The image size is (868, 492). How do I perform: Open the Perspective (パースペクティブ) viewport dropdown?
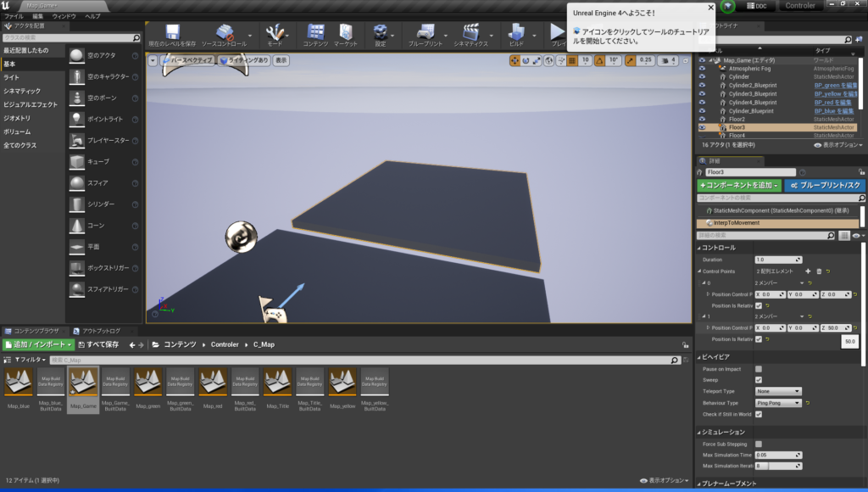186,60
